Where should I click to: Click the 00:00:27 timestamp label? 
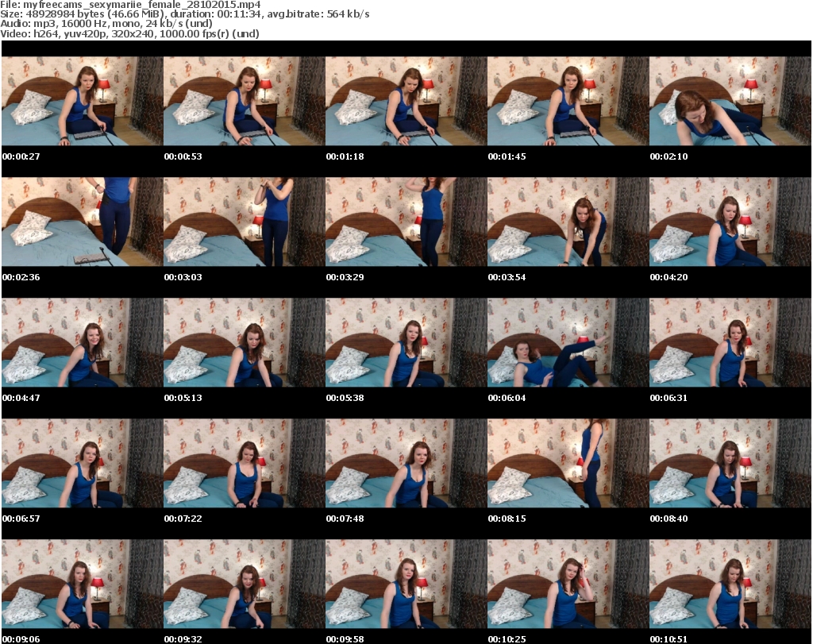[21, 156]
